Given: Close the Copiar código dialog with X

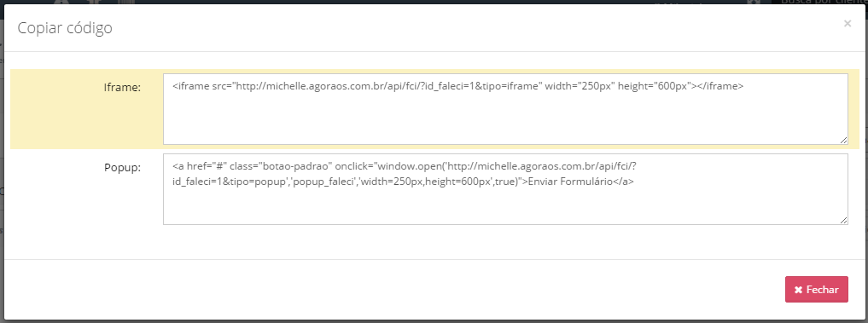Looking at the screenshot, I should [847, 24].
